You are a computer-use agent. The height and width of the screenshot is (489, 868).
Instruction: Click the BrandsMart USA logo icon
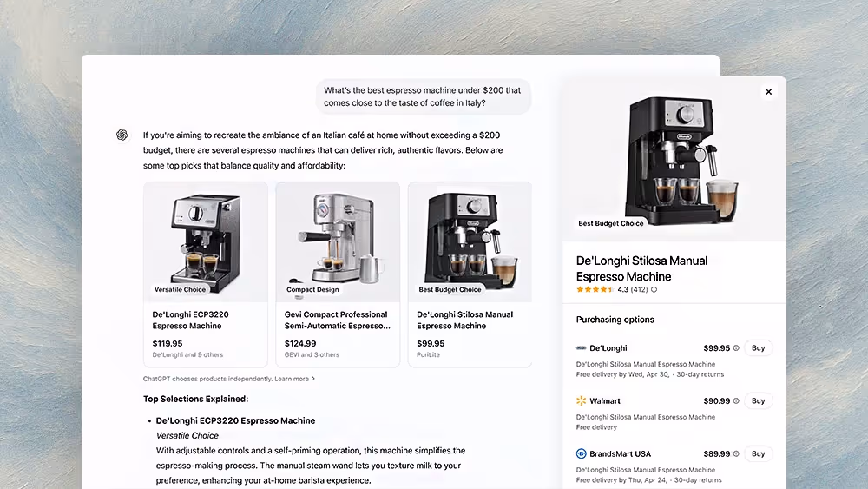coord(582,453)
